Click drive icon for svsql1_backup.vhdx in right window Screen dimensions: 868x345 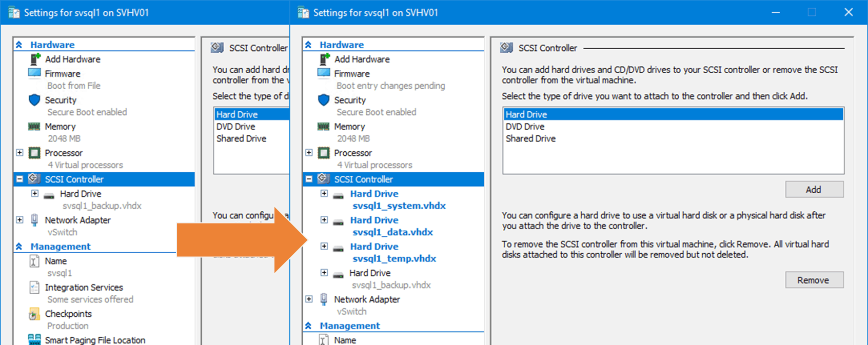pyautogui.click(x=339, y=275)
